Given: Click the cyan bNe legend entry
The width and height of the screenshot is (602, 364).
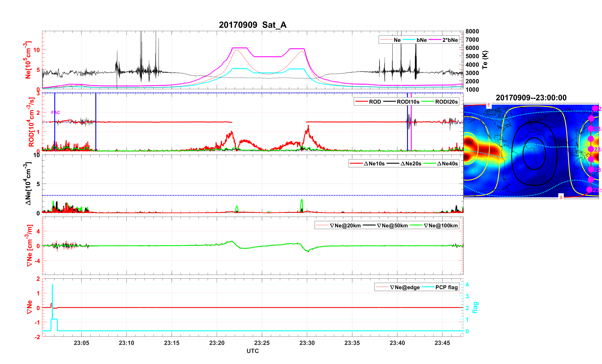Looking at the screenshot, I should point(421,40).
